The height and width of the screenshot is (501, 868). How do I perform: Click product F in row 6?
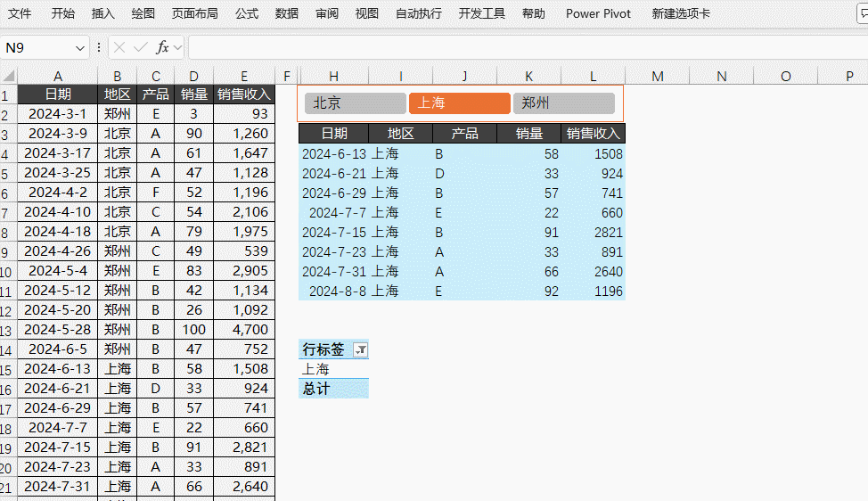[156, 193]
